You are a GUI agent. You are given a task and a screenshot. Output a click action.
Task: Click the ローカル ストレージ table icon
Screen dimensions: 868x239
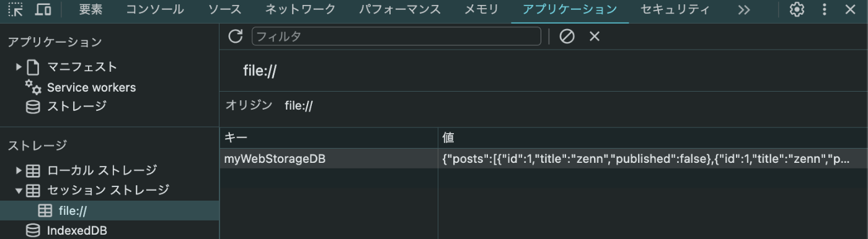point(33,170)
